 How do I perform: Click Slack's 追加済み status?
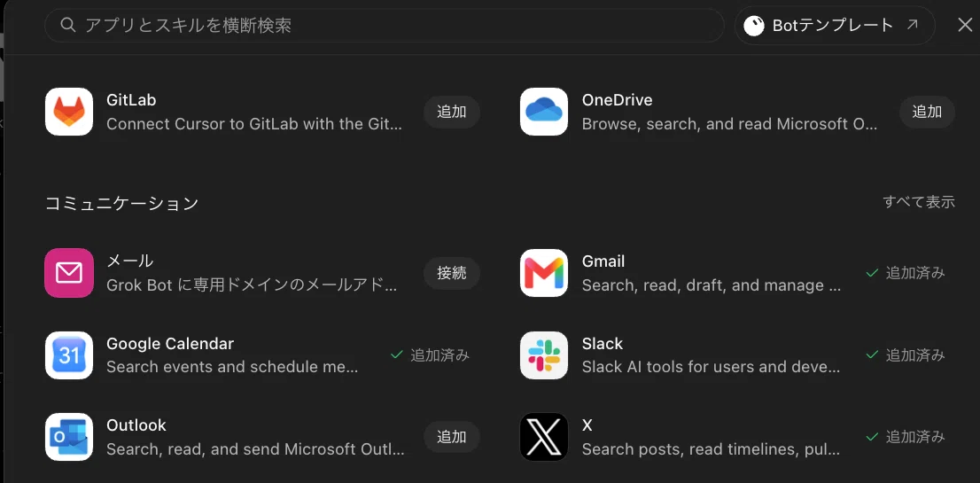pyautogui.click(x=906, y=354)
